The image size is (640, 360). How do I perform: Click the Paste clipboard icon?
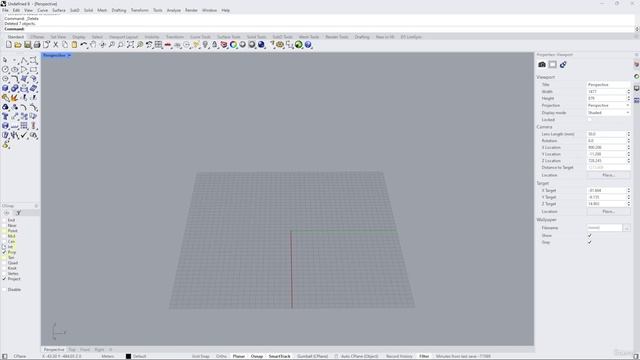pyautogui.click(x=74, y=44)
